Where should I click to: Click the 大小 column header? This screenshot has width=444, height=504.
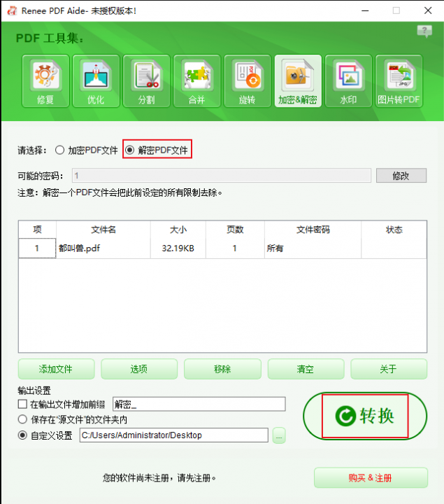coord(178,230)
